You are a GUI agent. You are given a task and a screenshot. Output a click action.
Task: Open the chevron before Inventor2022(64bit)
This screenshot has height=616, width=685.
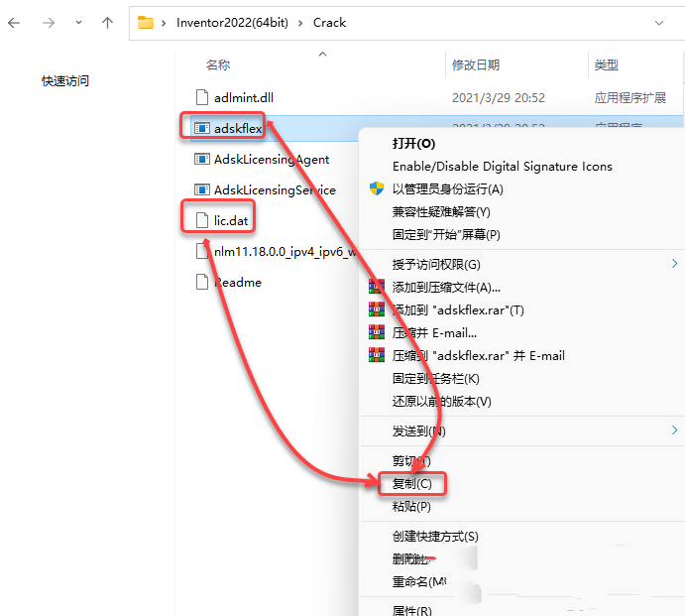[164, 23]
